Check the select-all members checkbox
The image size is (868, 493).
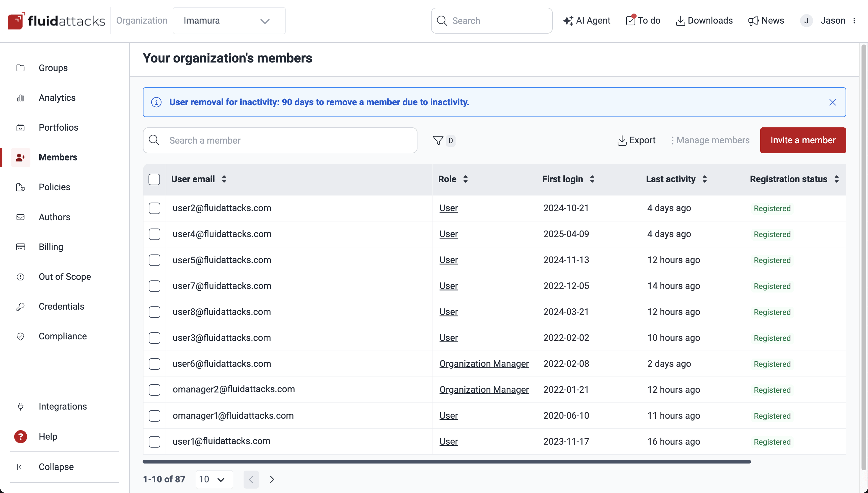point(154,180)
